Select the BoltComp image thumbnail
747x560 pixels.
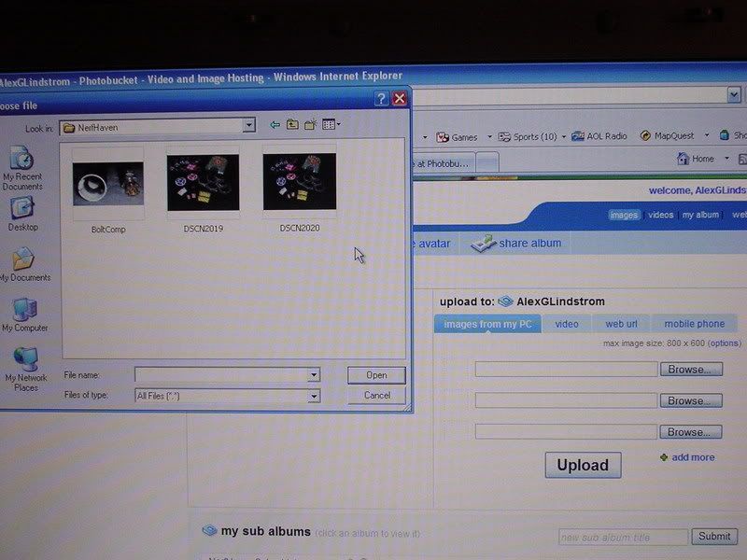tap(108, 185)
